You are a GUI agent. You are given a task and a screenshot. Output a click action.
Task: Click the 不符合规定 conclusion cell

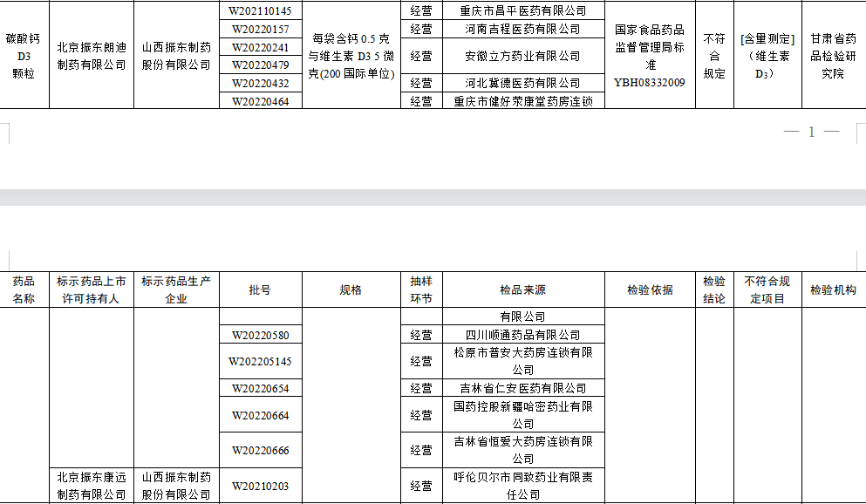714,56
